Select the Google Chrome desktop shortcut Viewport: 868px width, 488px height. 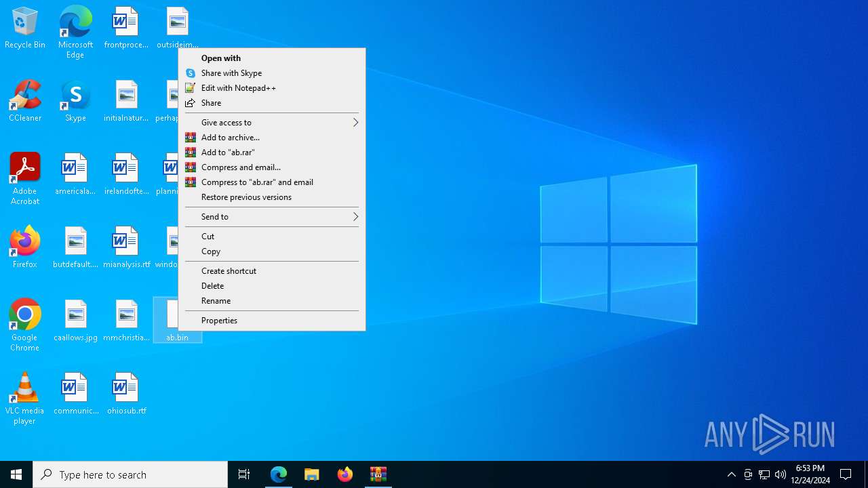[25, 325]
